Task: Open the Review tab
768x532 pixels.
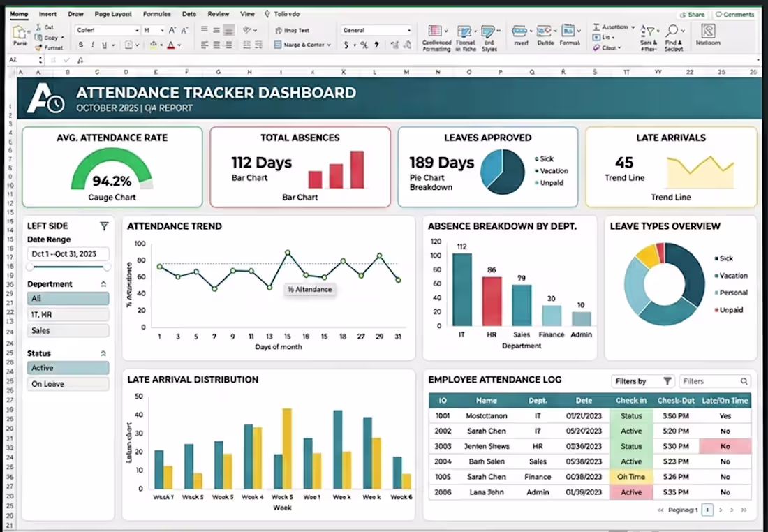Action: pyautogui.click(x=218, y=13)
